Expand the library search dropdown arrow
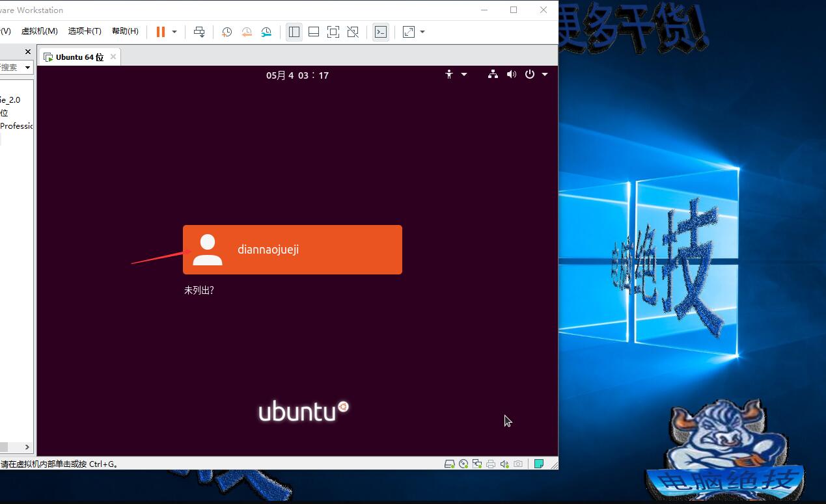The height and width of the screenshot is (504, 826). [27, 67]
